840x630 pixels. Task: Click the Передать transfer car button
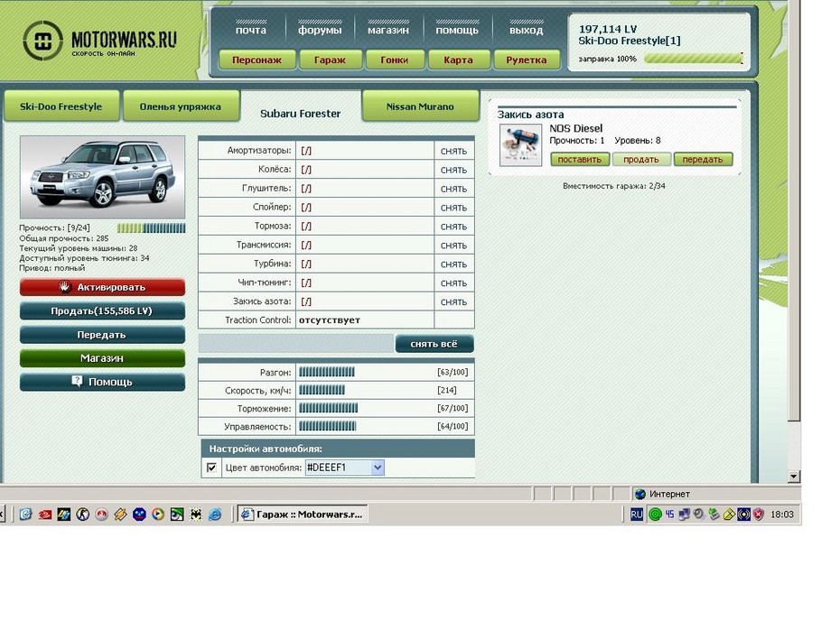click(102, 335)
